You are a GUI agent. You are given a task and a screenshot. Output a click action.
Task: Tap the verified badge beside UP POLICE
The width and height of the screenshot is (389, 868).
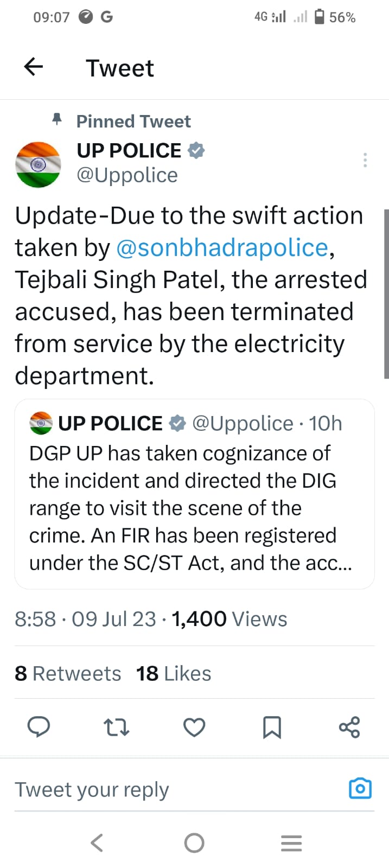196,150
